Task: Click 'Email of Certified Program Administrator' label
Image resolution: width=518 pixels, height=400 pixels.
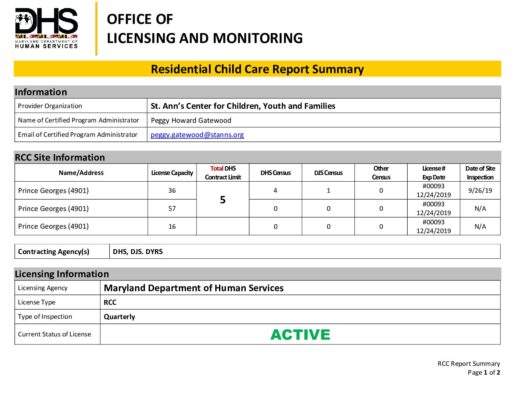Action: point(77,135)
